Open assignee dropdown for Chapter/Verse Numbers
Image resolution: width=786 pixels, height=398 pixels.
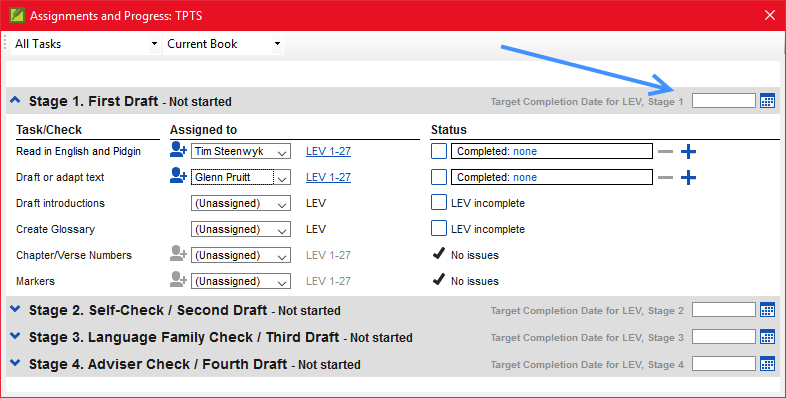point(241,255)
